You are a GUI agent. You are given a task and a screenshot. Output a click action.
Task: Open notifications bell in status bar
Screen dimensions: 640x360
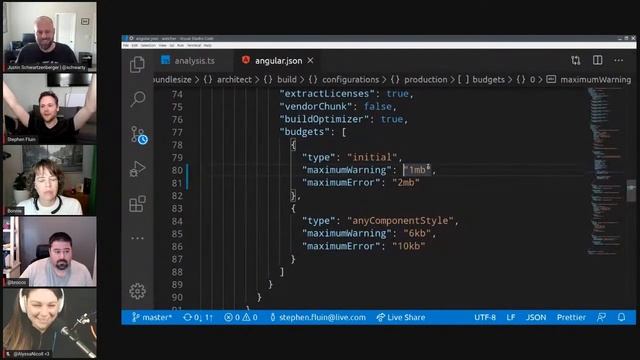click(x=621, y=317)
